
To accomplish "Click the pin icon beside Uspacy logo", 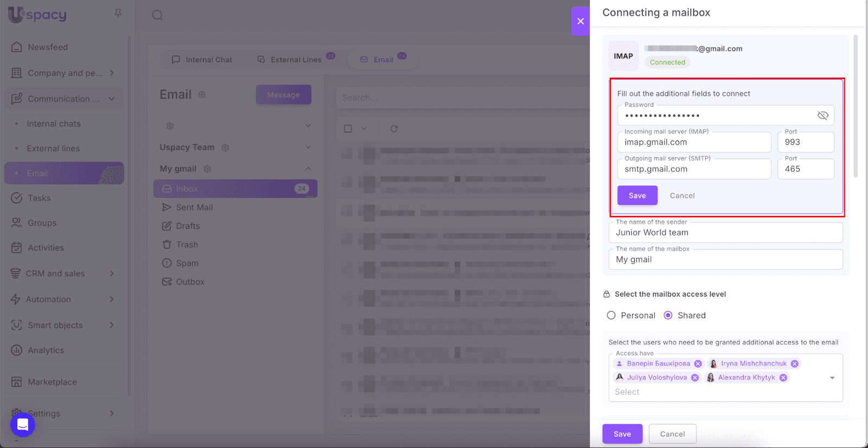I will point(118,14).
